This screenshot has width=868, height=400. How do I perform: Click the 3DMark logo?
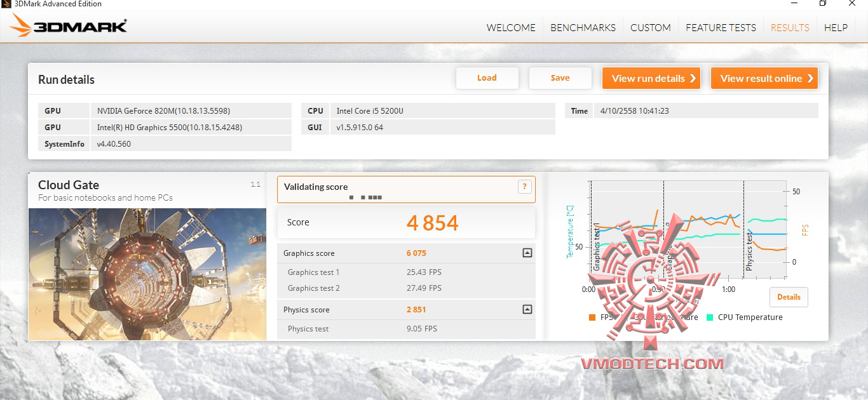click(x=69, y=26)
